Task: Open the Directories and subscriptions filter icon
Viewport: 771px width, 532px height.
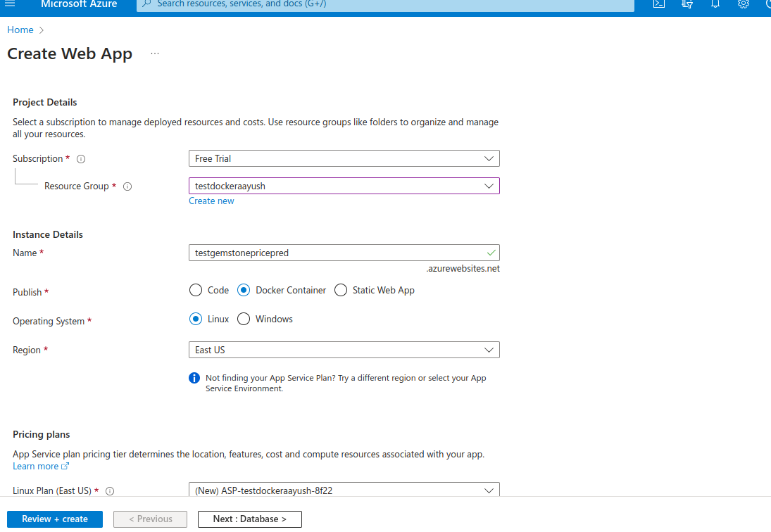Action: pyautogui.click(x=687, y=4)
